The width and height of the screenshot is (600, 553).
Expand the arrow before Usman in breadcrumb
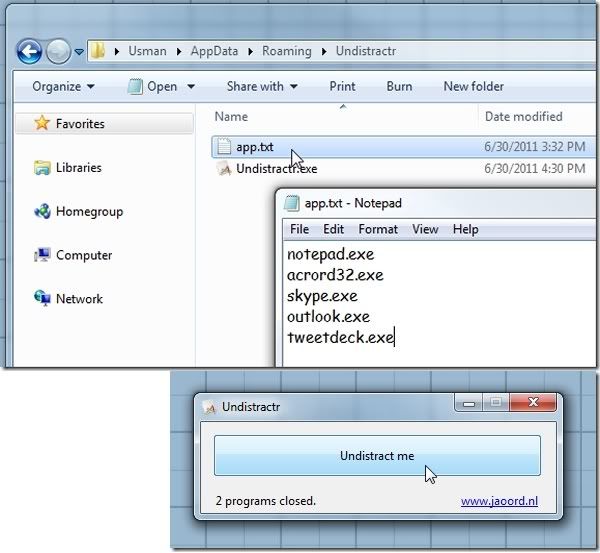(117, 51)
